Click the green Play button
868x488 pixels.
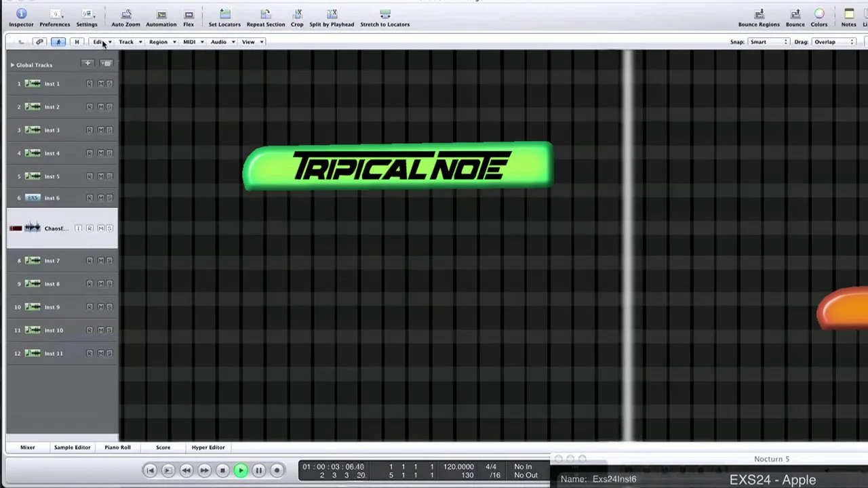click(241, 470)
